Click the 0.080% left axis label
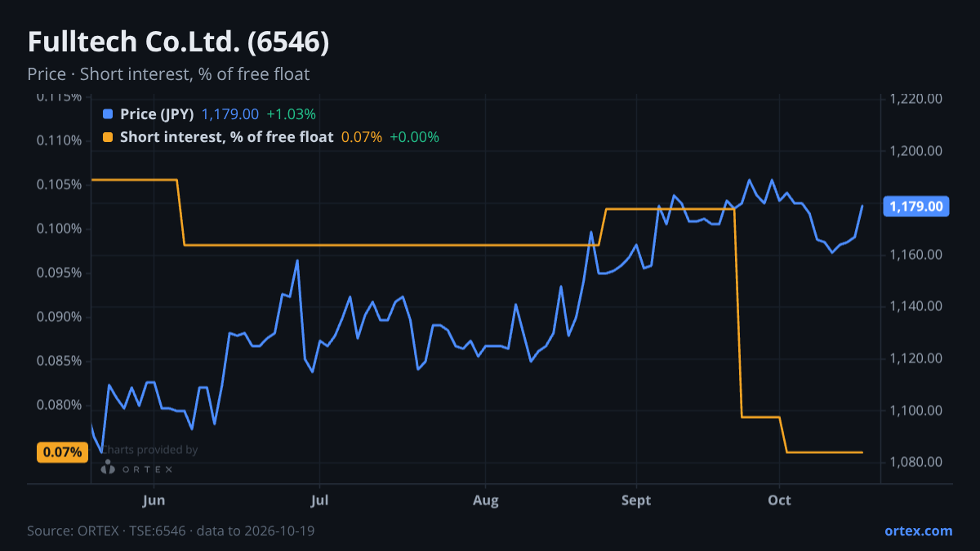Viewport: 980px width, 551px height. (60, 405)
